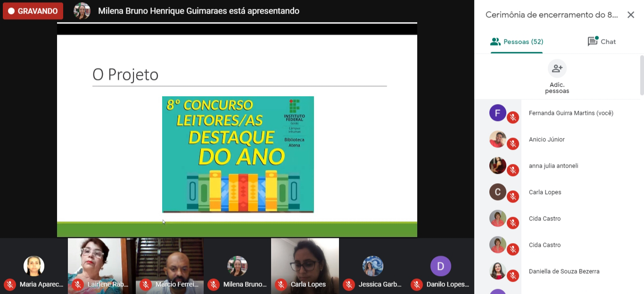
Task: Click muted mic icon beside Fernanda Guirra Martins
Action: [513, 117]
